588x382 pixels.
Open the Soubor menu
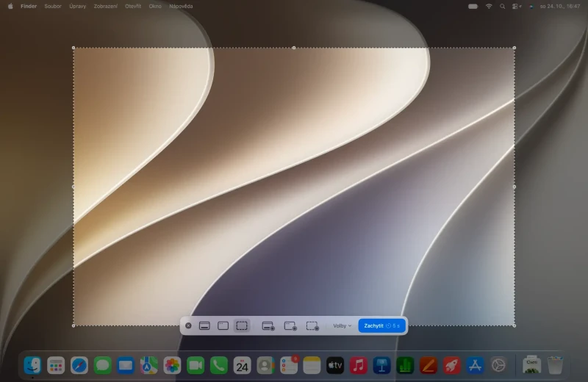click(x=53, y=6)
